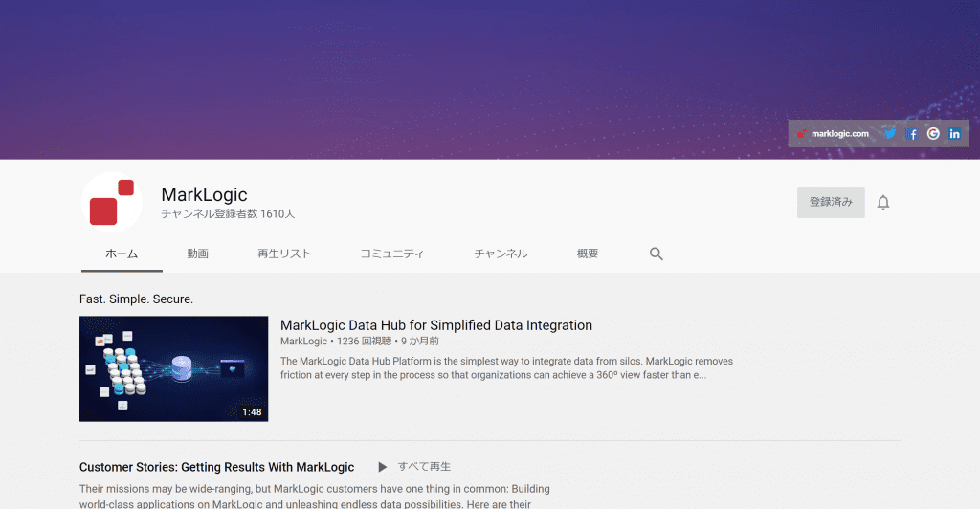Click the 登録済み subscribed button
980x509 pixels.
click(831, 202)
